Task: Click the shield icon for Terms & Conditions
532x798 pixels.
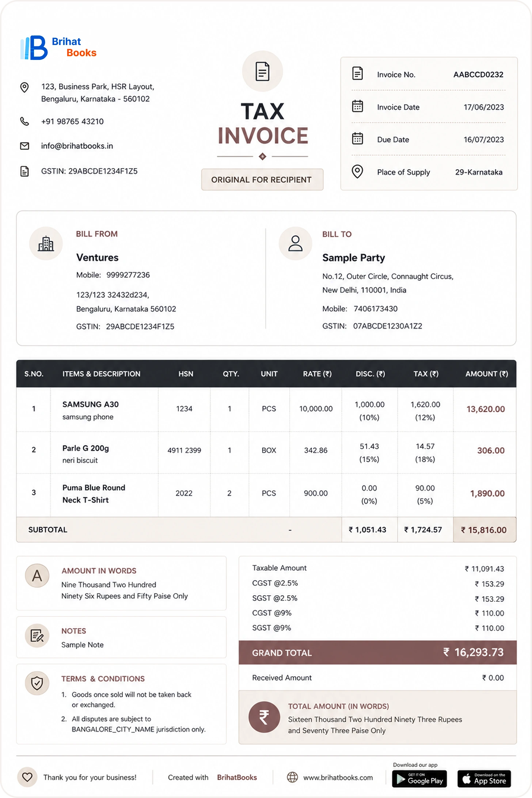Action: (x=37, y=683)
